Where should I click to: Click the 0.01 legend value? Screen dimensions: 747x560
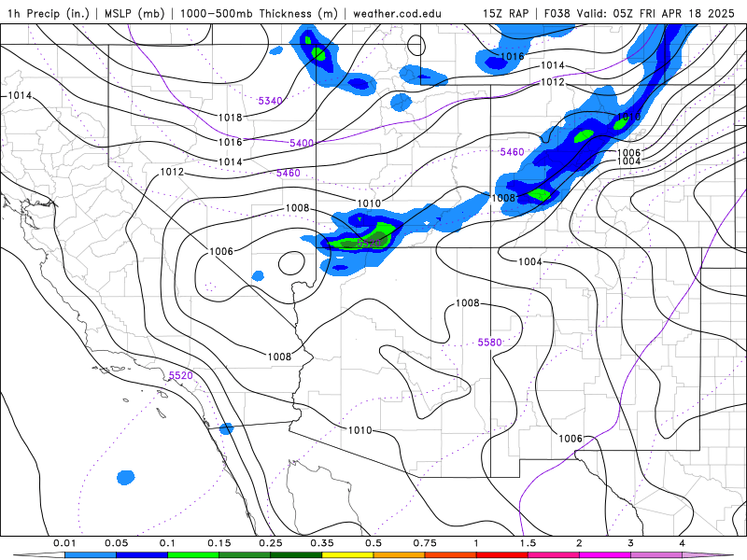click(64, 543)
